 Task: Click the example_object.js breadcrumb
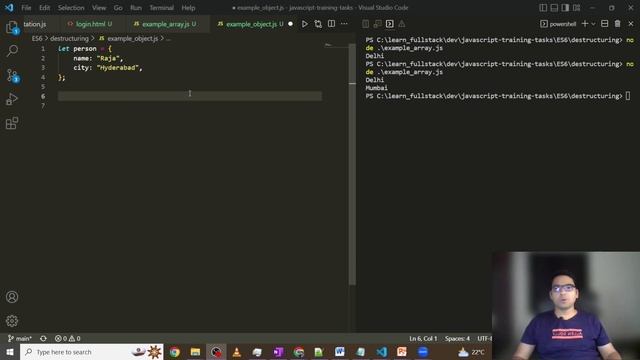[133, 38]
